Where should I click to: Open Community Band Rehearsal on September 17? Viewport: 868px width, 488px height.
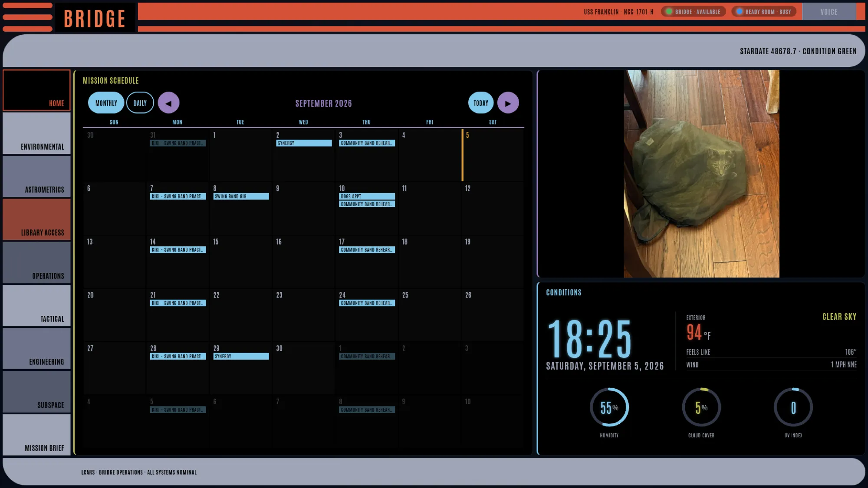[x=367, y=250]
